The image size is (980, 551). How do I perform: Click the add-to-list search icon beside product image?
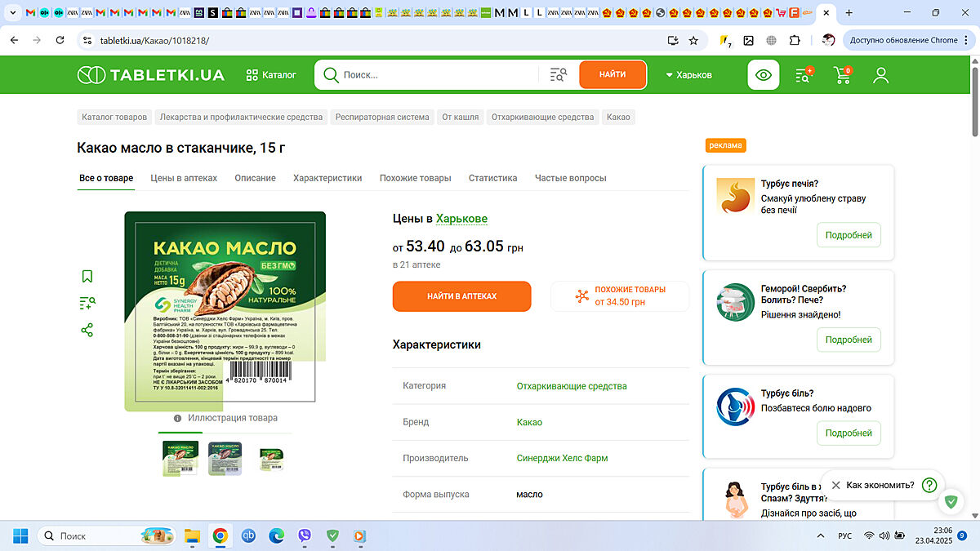[87, 304]
